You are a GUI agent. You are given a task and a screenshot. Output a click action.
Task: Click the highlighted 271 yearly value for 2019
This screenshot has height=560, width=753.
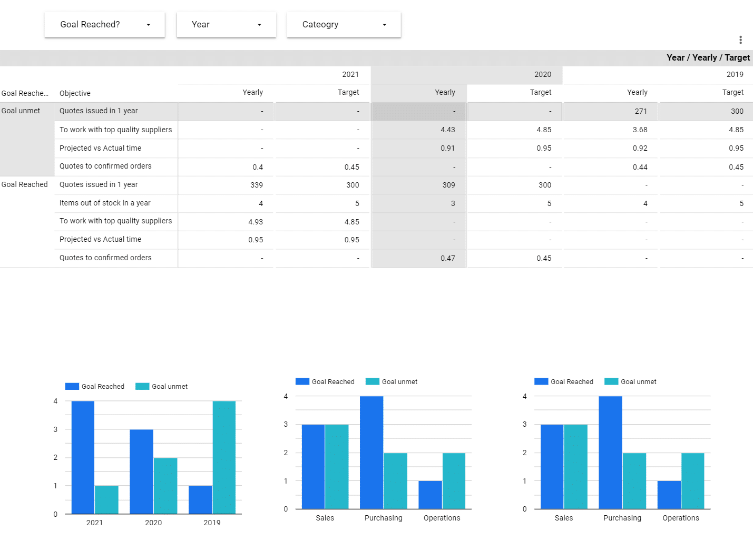[641, 111]
